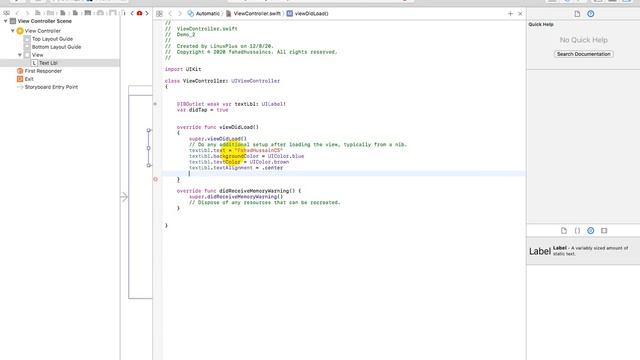Click the Search Documentation button
Image resolution: width=640 pixels, height=360 pixels.
[583, 54]
